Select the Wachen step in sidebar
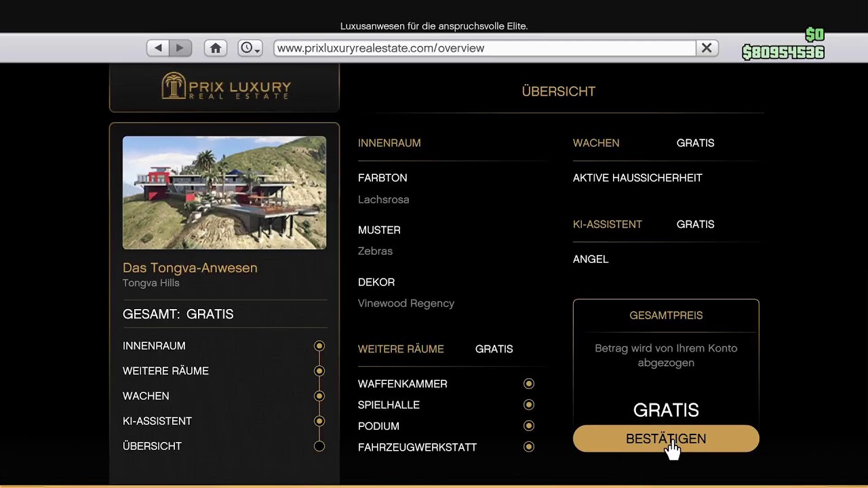This screenshot has height=488, width=868. (x=146, y=396)
